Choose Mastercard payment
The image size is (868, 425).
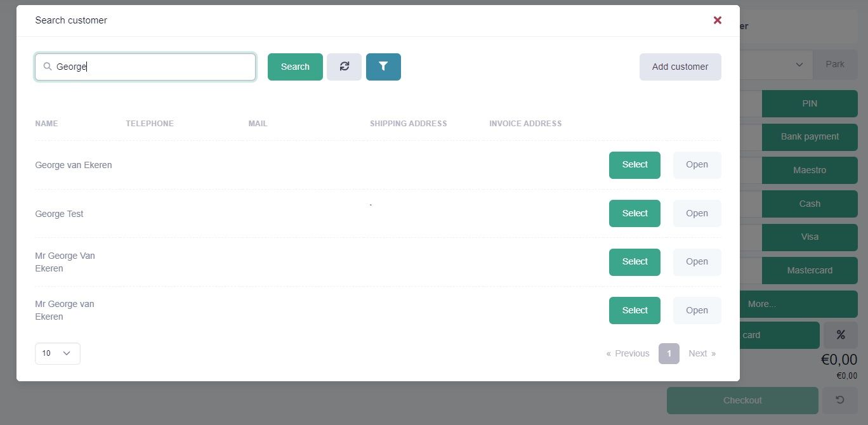pos(810,270)
